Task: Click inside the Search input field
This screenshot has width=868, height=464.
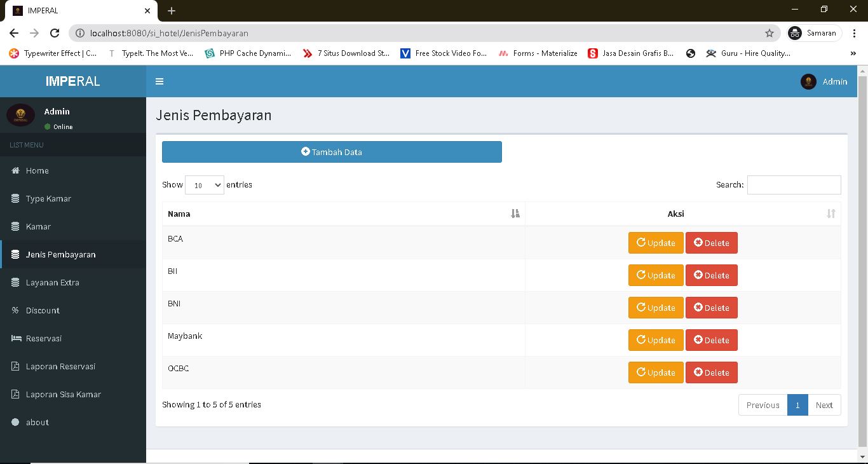Action: pos(794,184)
